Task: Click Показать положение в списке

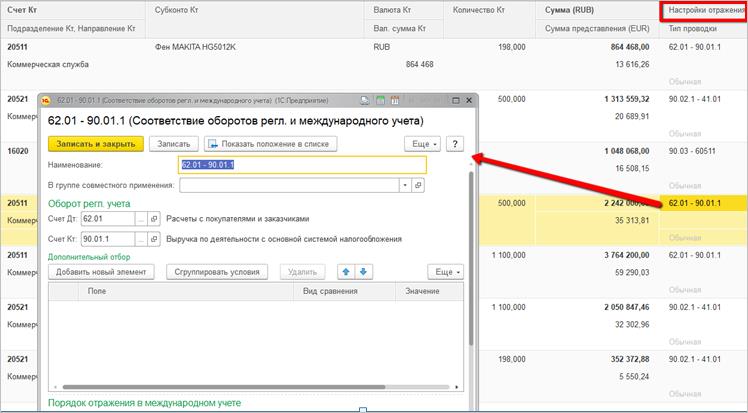Action: 270,144
